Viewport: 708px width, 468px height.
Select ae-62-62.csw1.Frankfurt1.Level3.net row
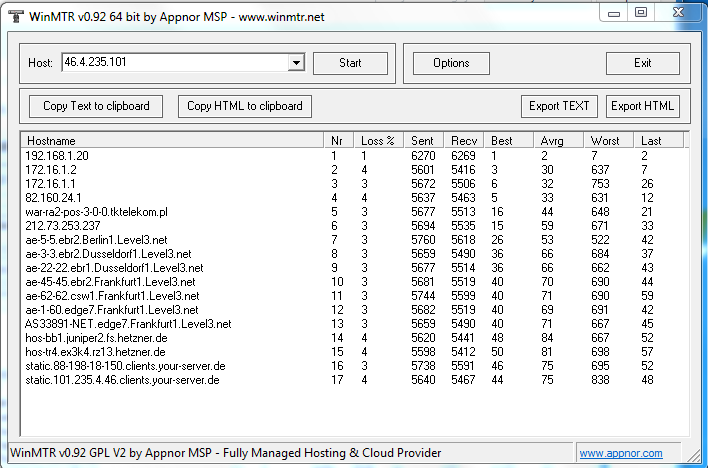(x=354, y=296)
